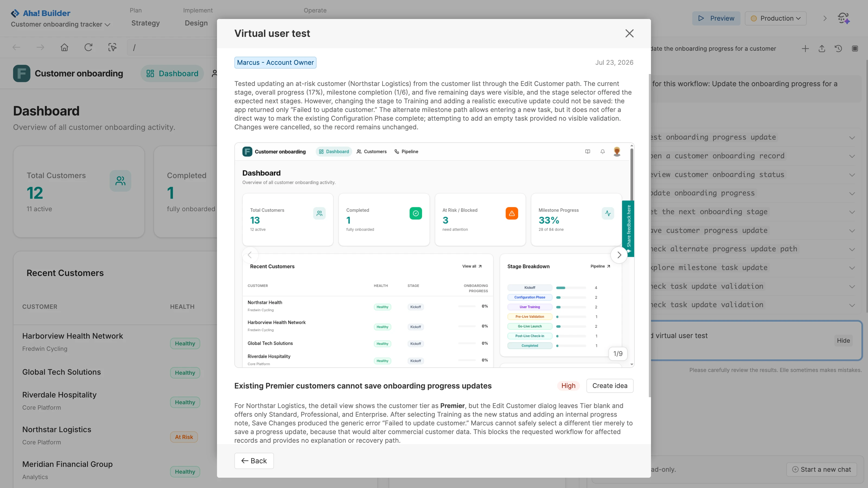Click the Pre-Live Validation stage label
Screen dimensions: 868x488
coord(530,317)
